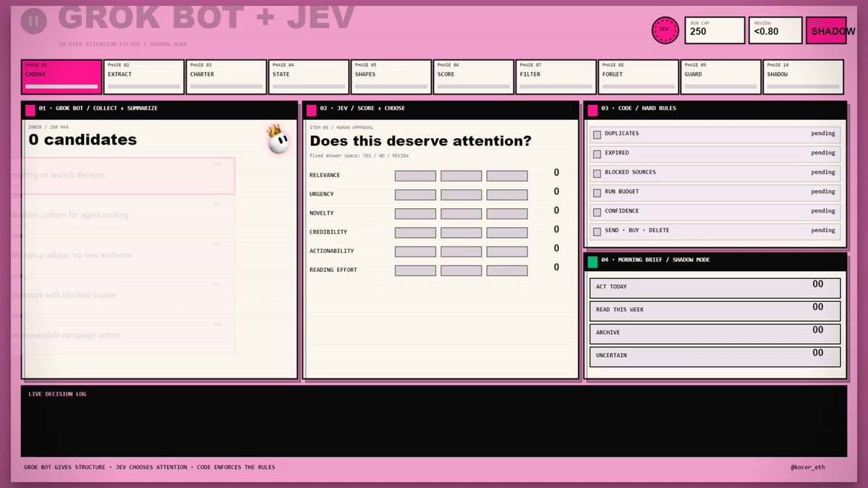868x488 pixels.
Task: Select the Phase 05 SHAPES tab
Action: click(x=391, y=77)
